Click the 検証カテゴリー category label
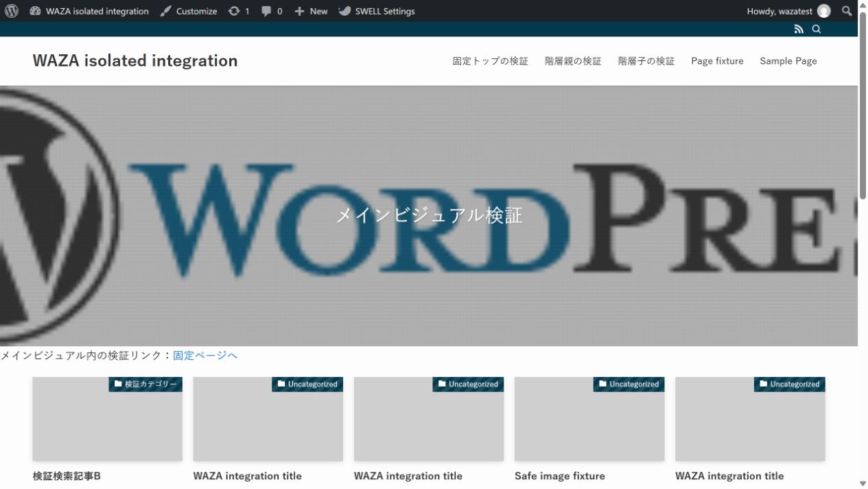The width and height of the screenshot is (868, 489). pos(145,385)
